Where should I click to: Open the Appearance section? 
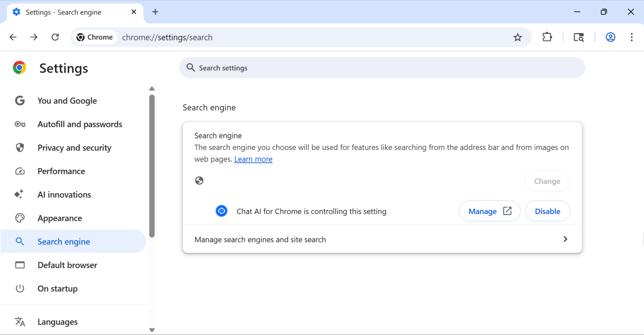tap(74, 218)
